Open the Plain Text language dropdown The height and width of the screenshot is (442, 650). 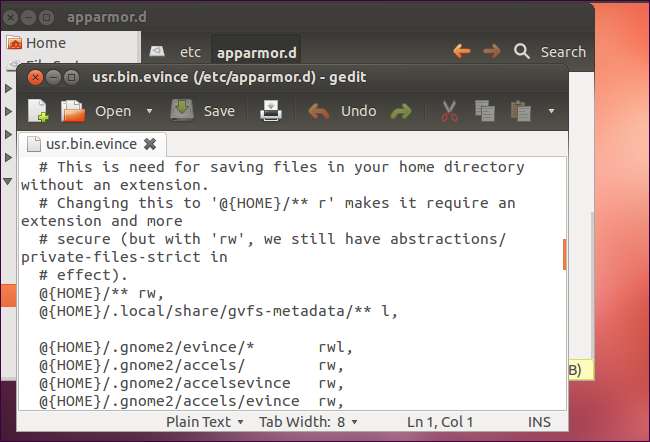point(206,421)
